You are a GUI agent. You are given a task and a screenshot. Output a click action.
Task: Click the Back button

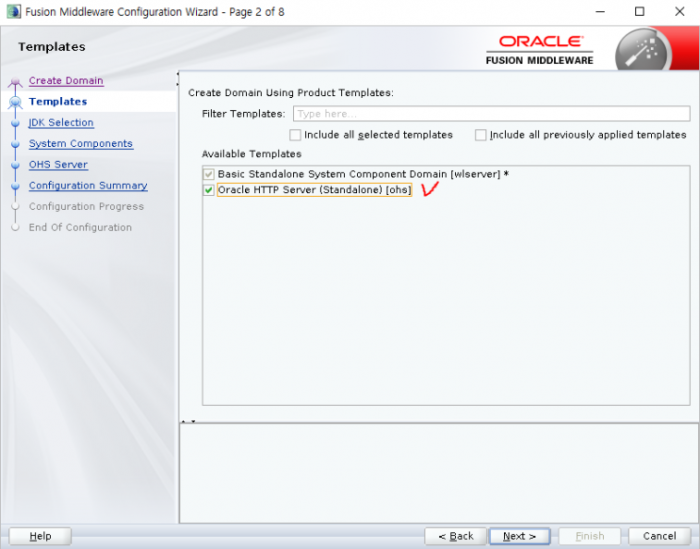(x=455, y=536)
